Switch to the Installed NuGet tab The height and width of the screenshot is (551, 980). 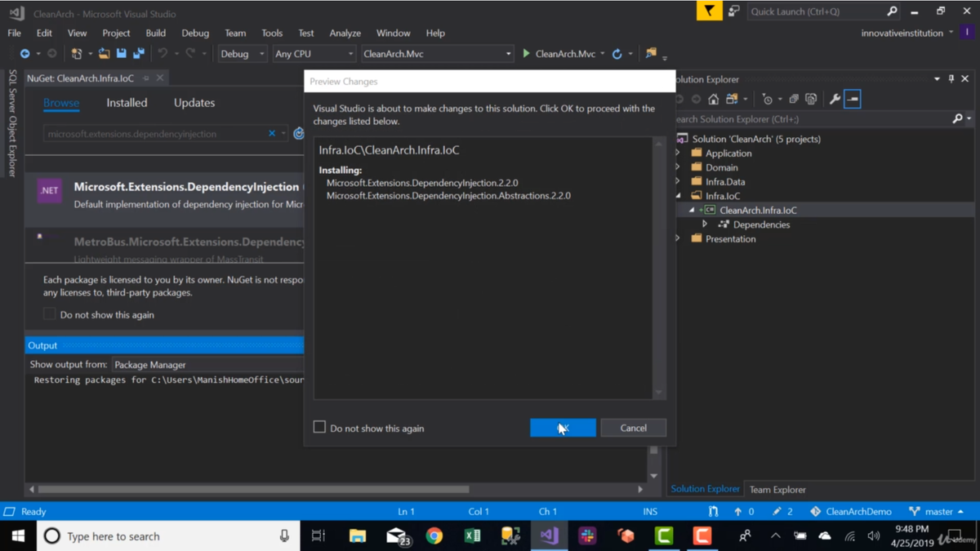tap(127, 103)
